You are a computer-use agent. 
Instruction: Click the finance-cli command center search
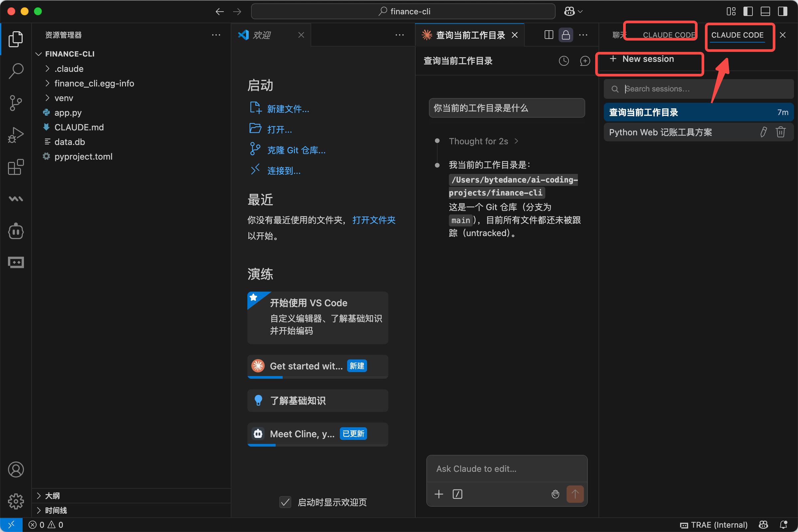(403, 12)
